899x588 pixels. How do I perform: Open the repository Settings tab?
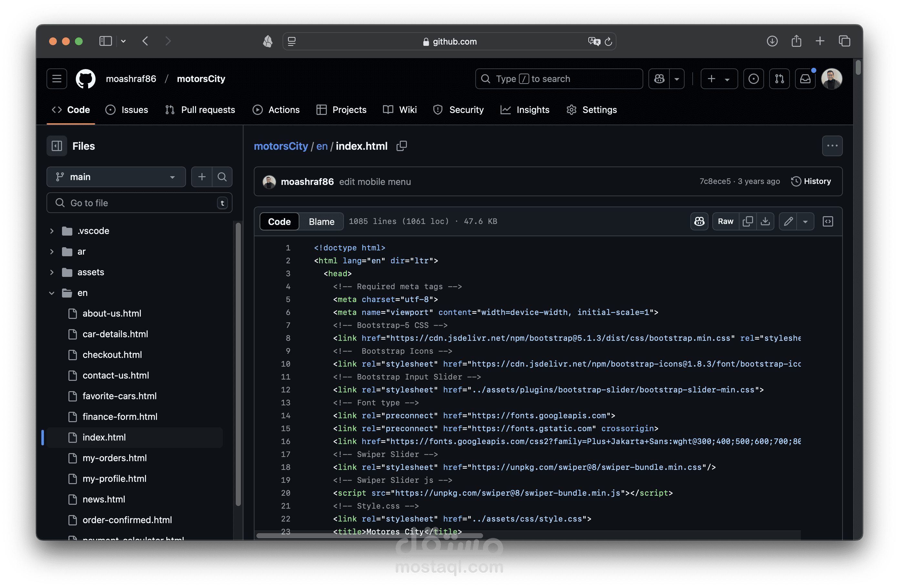click(592, 110)
